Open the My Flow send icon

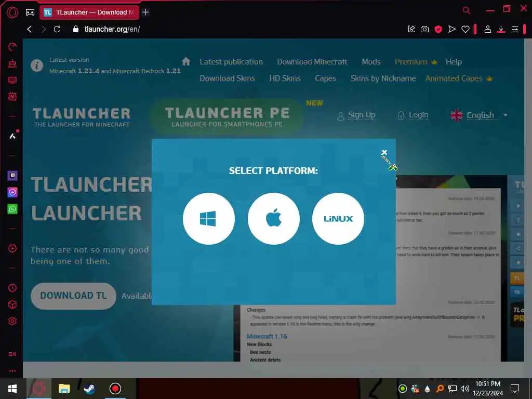coord(451,29)
